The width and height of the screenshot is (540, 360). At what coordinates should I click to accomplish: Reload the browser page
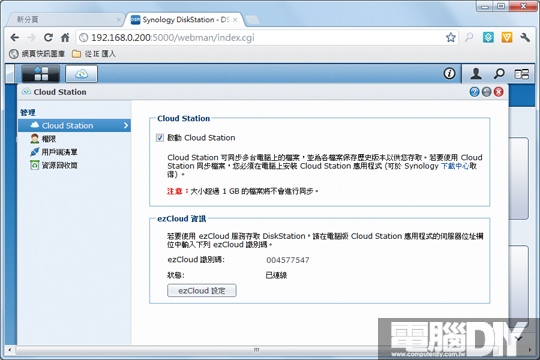click(48, 37)
